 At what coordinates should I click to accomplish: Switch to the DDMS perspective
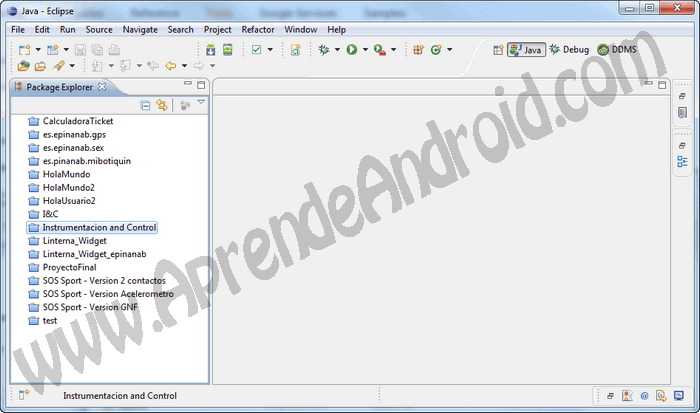coord(617,50)
